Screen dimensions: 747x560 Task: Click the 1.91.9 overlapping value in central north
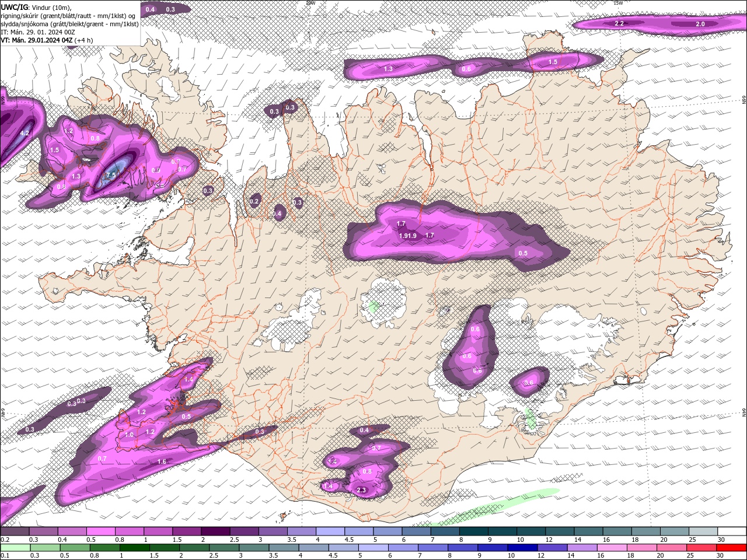pyautogui.click(x=408, y=236)
